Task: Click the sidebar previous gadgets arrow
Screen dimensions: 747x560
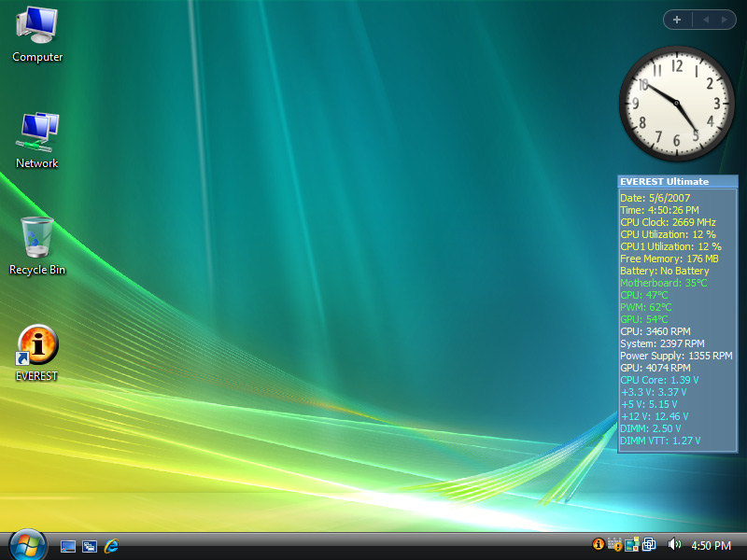Action: (706, 19)
